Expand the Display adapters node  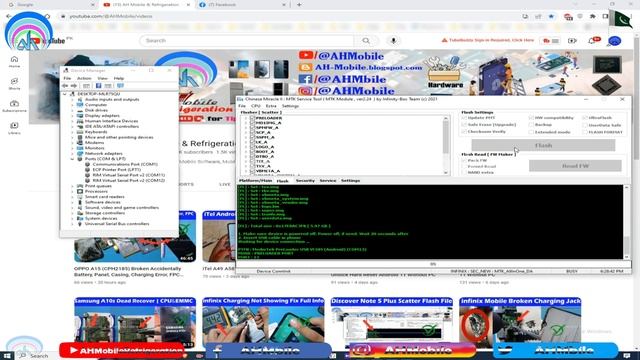tap(73, 116)
